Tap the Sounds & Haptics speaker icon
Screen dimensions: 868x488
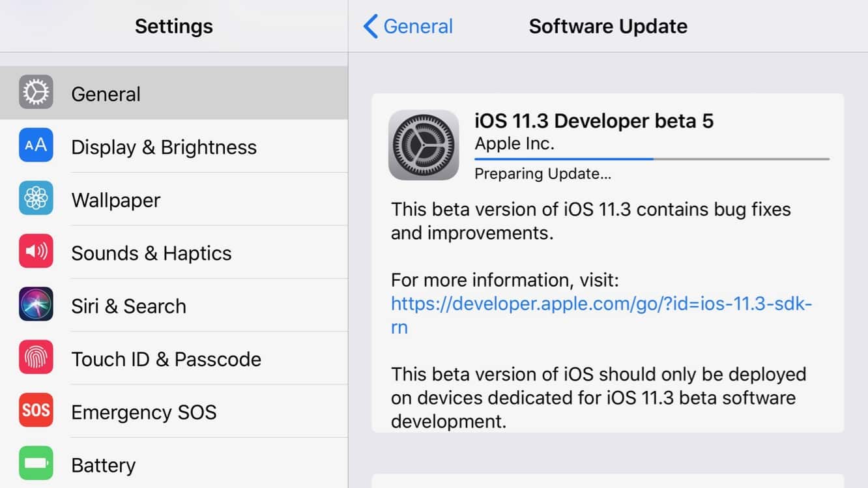[x=36, y=251]
